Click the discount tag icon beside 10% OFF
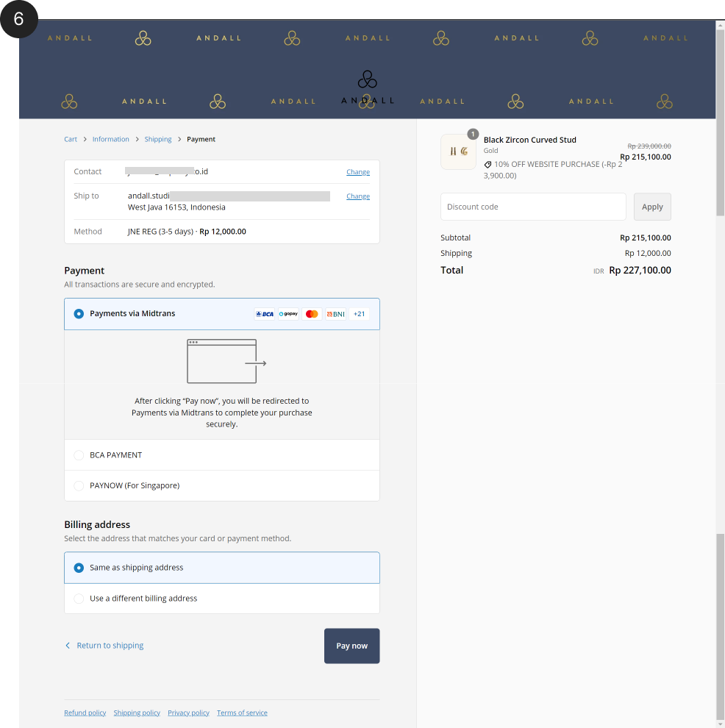This screenshot has height=728, width=725. click(x=488, y=165)
